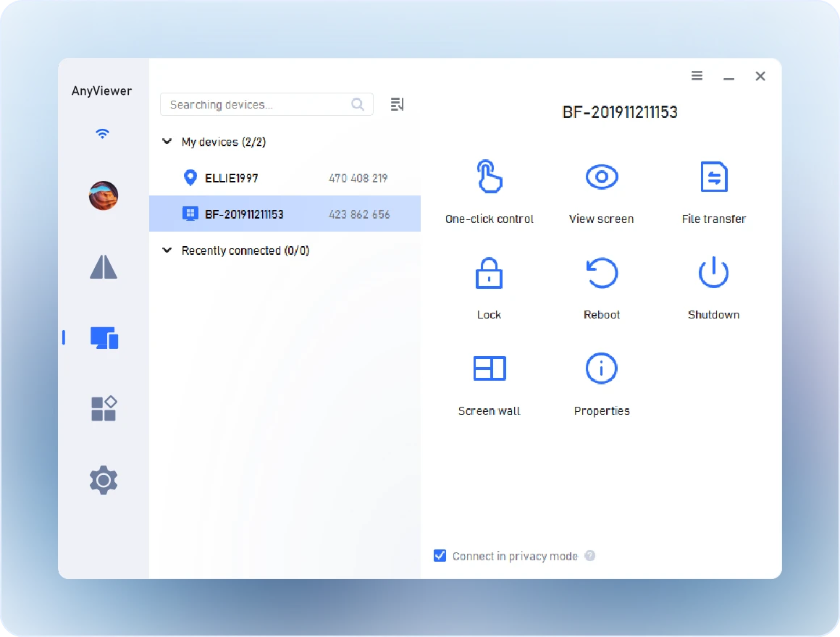The image size is (840, 637).
Task: Click the magnifier search icon
Action: point(357,104)
